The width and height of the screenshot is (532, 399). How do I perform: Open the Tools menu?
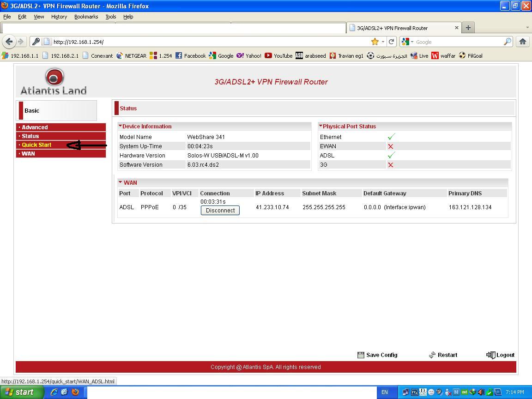click(x=111, y=17)
